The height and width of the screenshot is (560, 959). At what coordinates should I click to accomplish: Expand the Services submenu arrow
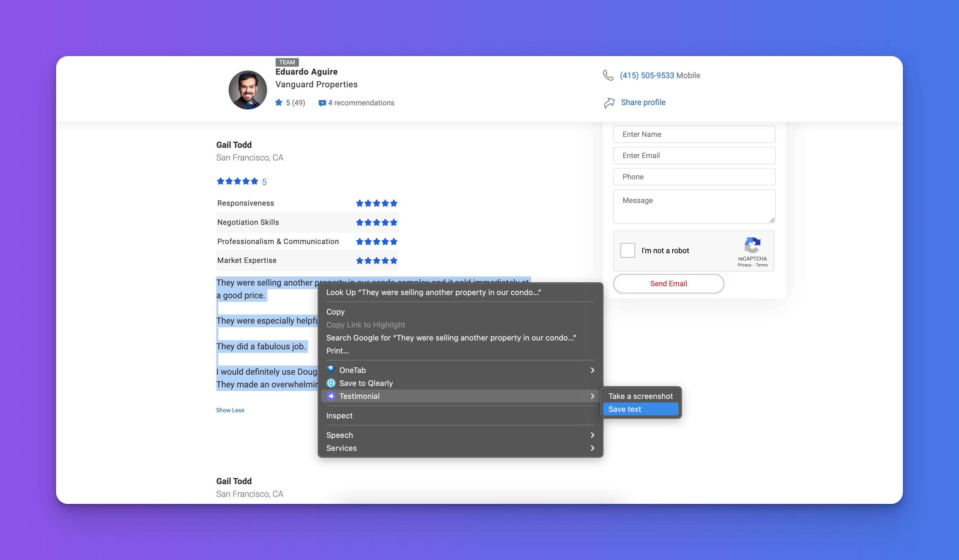[592, 448]
